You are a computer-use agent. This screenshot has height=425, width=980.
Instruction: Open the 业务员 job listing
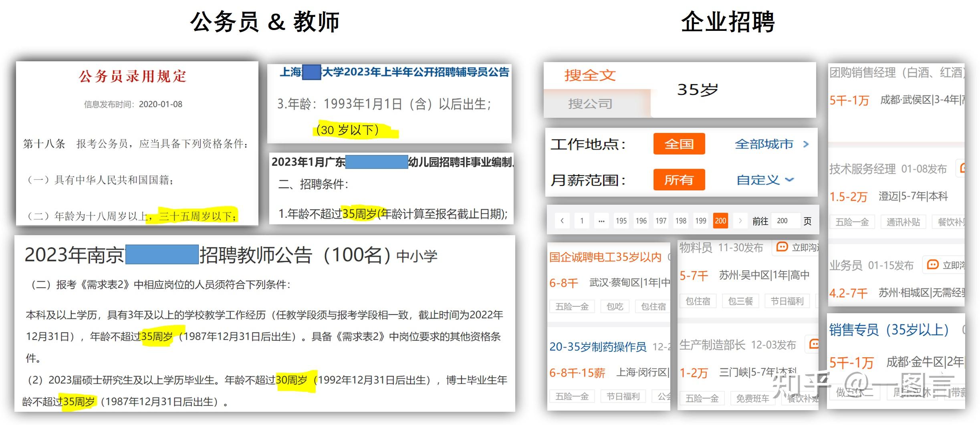(846, 265)
